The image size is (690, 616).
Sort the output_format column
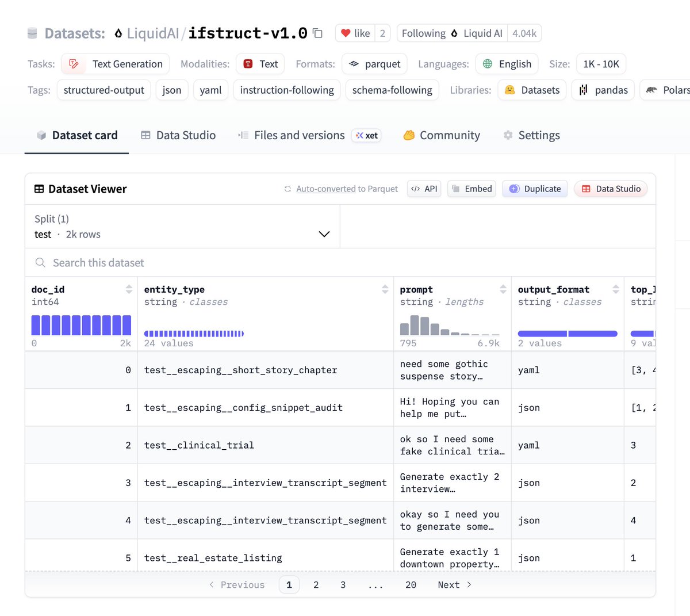click(616, 289)
